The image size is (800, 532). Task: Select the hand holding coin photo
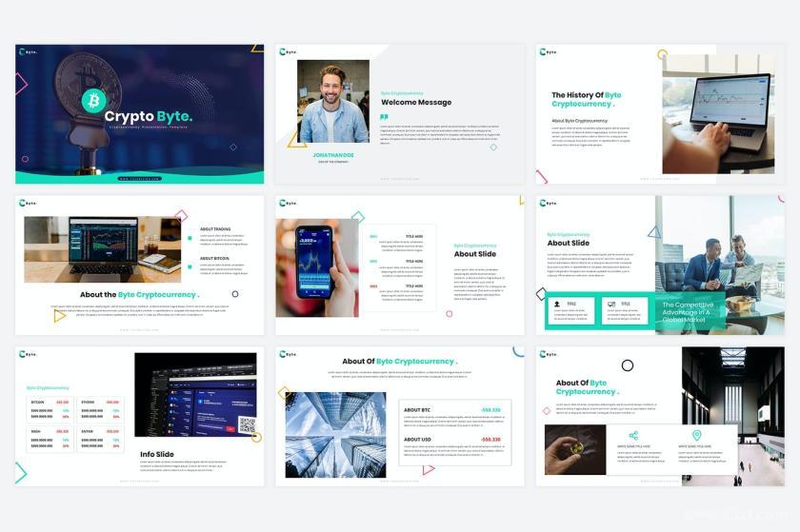(575, 449)
